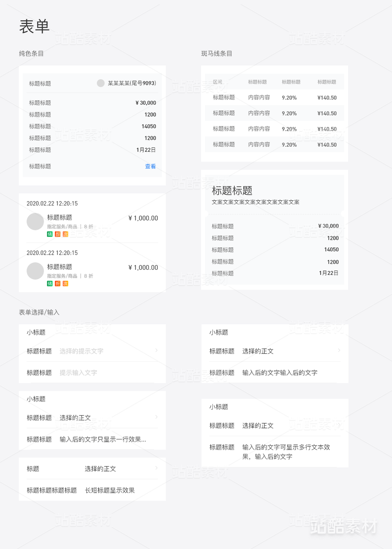
Task: Click the 斑马线条目 section label
Action: pyautogui.click(x=217, y=54)
